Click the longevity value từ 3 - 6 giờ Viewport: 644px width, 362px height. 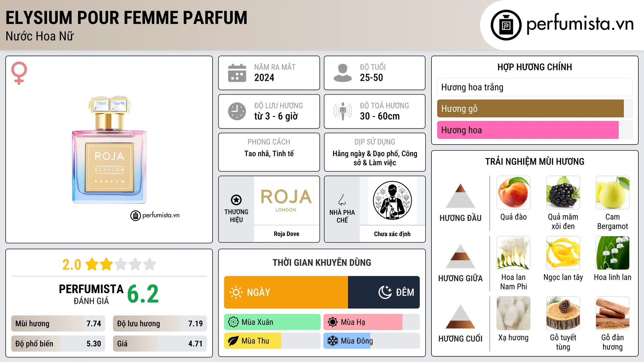tap(276, 116)
